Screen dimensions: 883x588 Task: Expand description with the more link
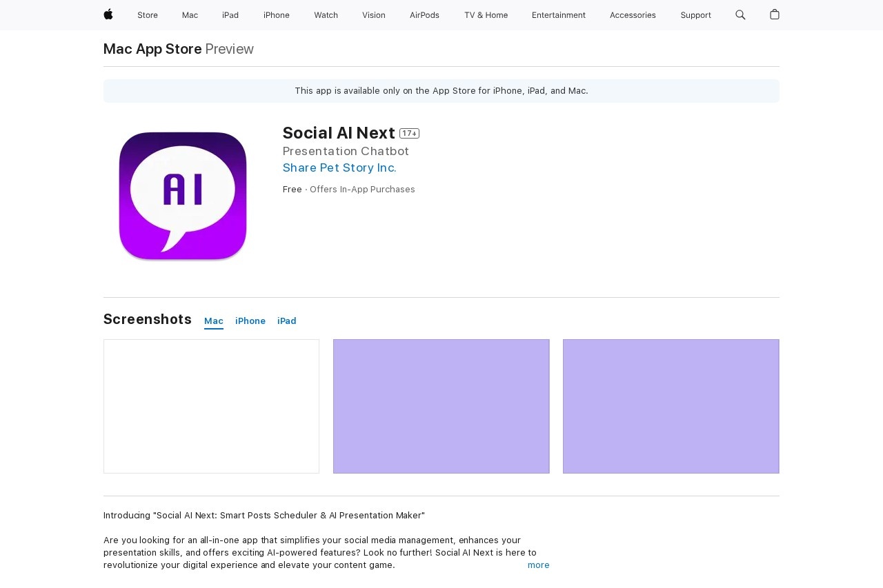(x=539, y=565)
